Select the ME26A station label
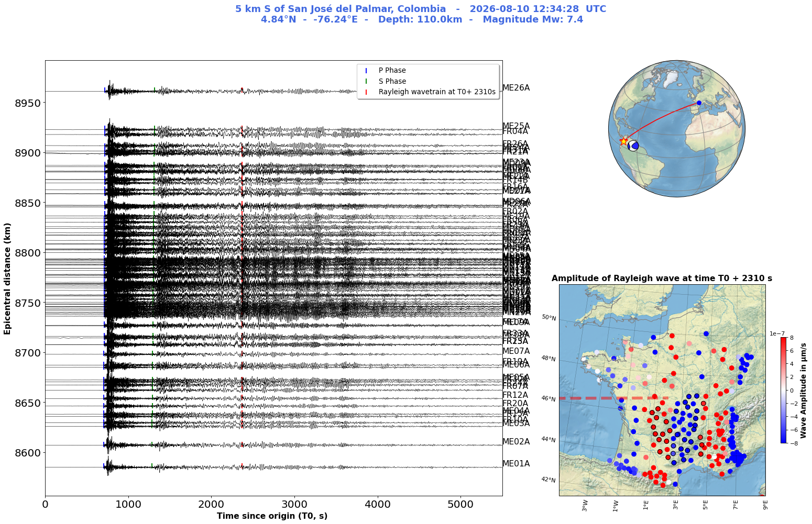812x524 pixels. [516, 88]
